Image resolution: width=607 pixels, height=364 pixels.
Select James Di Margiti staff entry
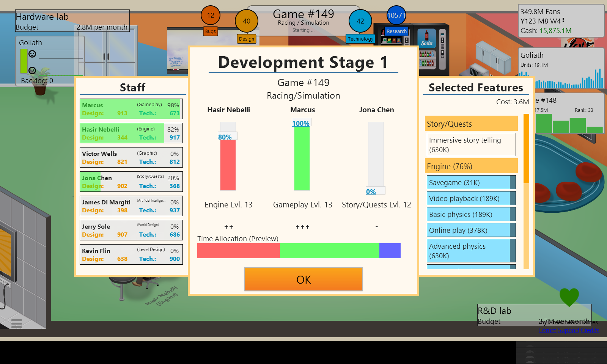[x=131, y=206]
